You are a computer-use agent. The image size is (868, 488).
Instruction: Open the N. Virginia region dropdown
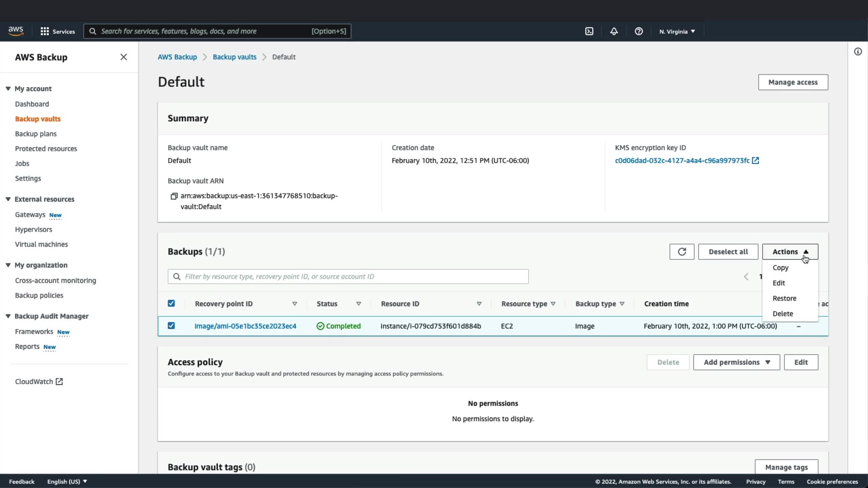click(x=677, y=31)
